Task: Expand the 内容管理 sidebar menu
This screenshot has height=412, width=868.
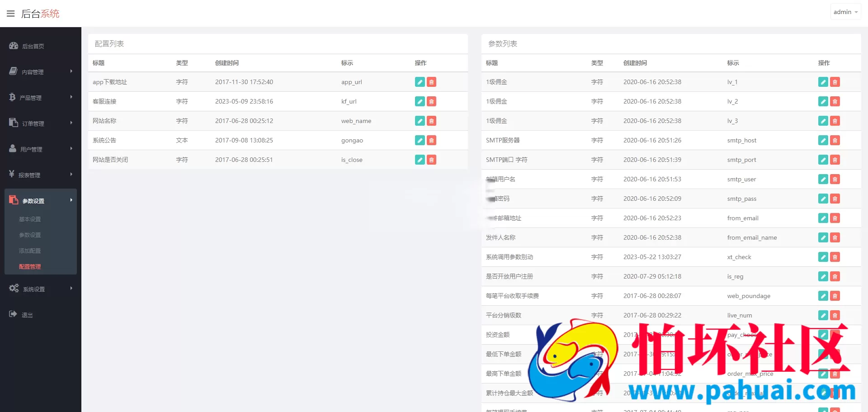Action: pyautogui.click(x=40, y=72)
